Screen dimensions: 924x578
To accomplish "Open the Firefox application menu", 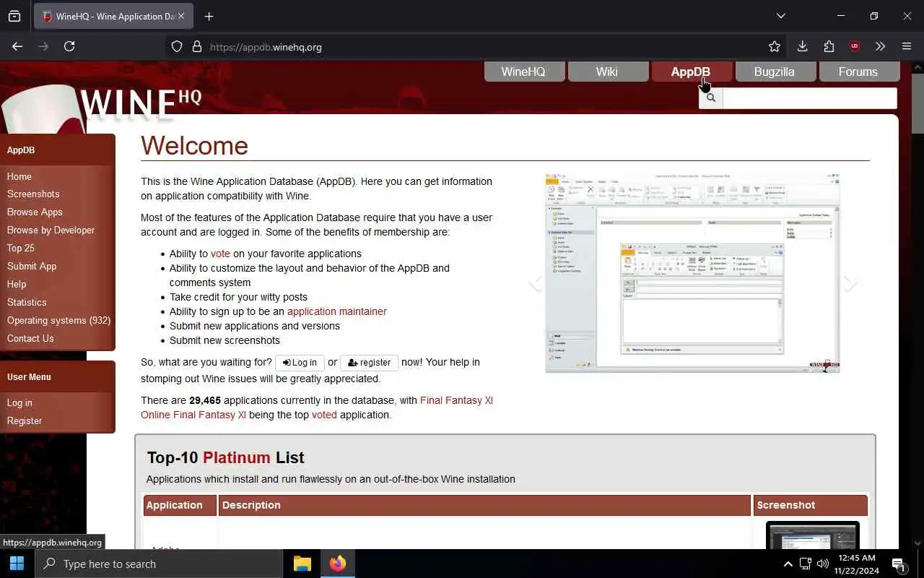I will [x=907, y=46].
